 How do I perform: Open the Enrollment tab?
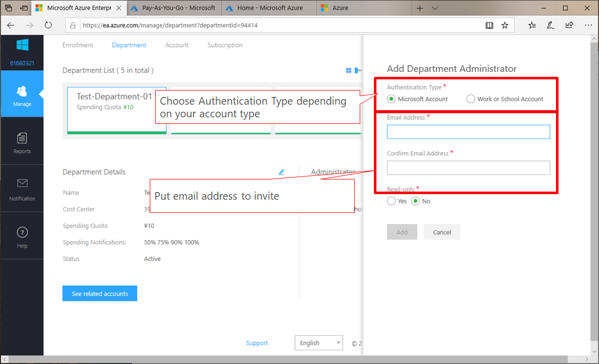pyautogui.click(x=77, y=45)
